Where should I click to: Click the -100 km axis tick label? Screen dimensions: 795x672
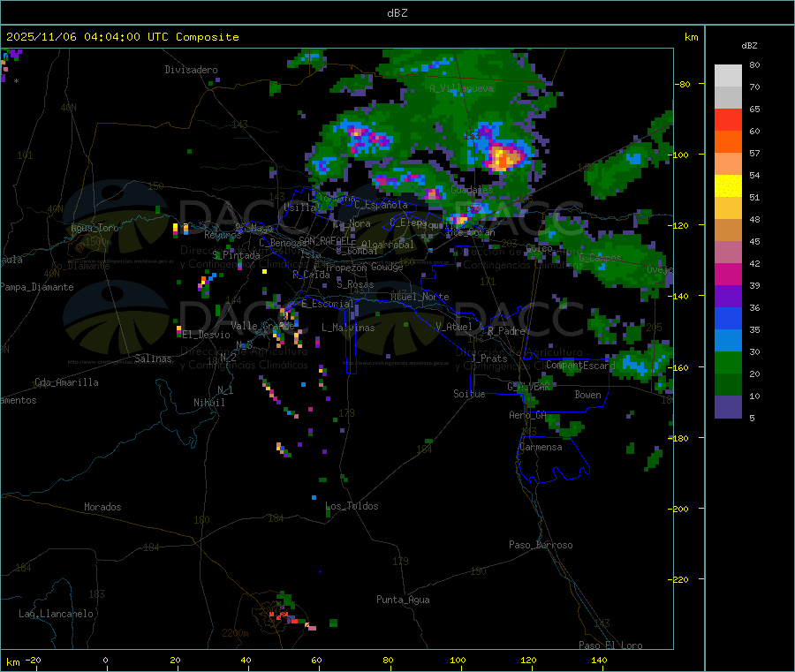point(678,155)
